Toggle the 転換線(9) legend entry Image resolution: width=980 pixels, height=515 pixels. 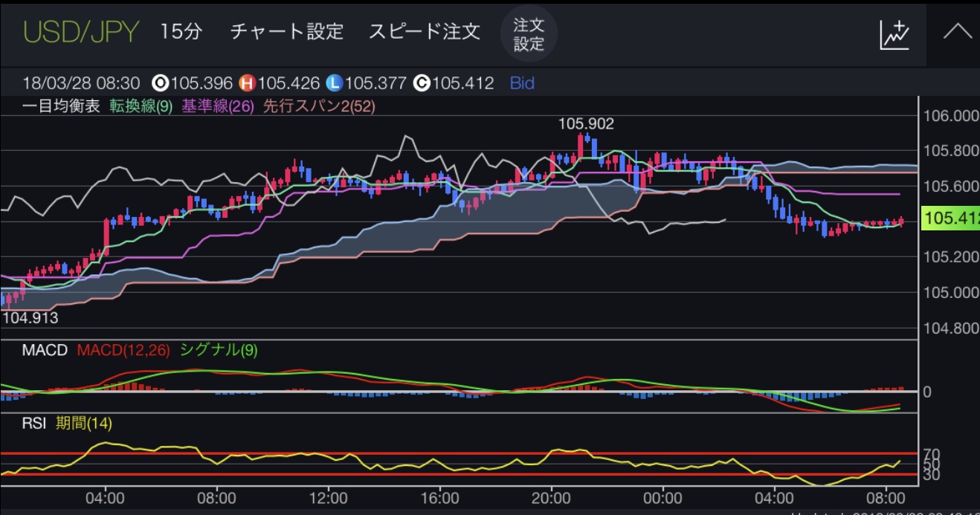point(141,106)
